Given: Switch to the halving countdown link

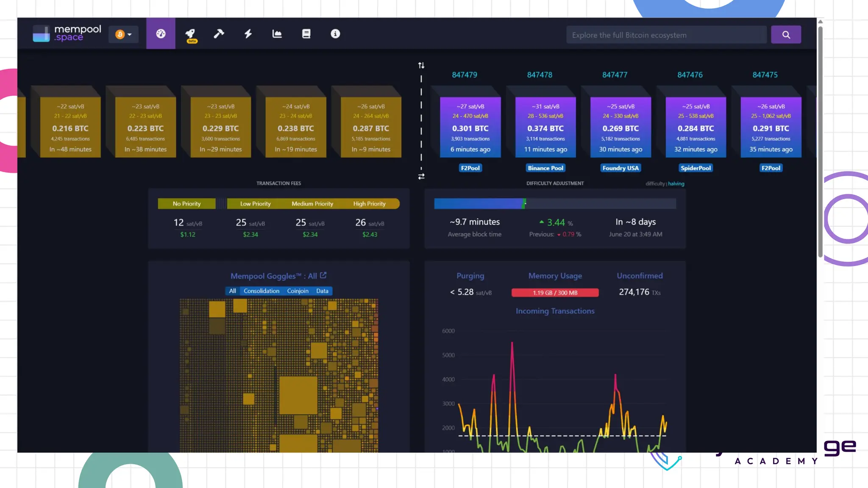Looking at the screenshot, I should pyautogui.click(x=676, y=183).
